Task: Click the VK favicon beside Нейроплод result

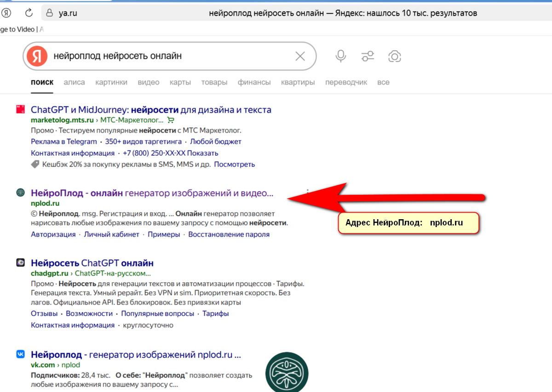Action: click(20, 354)
